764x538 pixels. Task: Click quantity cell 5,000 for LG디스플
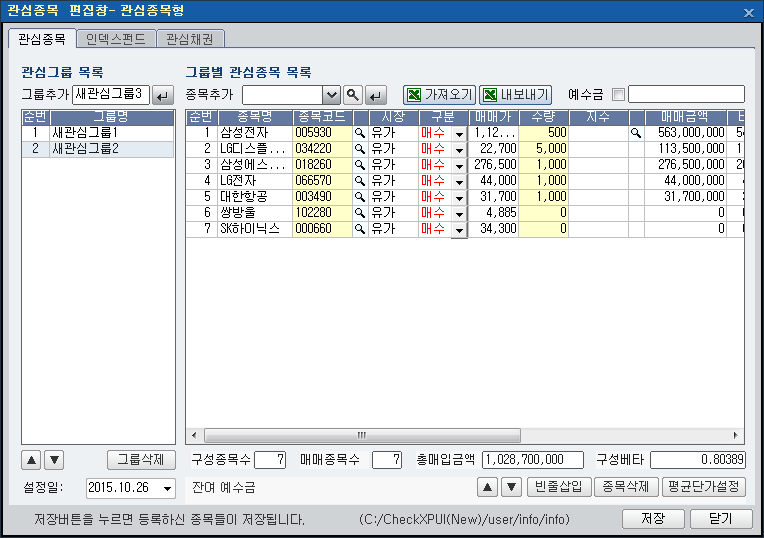[543, 149]
